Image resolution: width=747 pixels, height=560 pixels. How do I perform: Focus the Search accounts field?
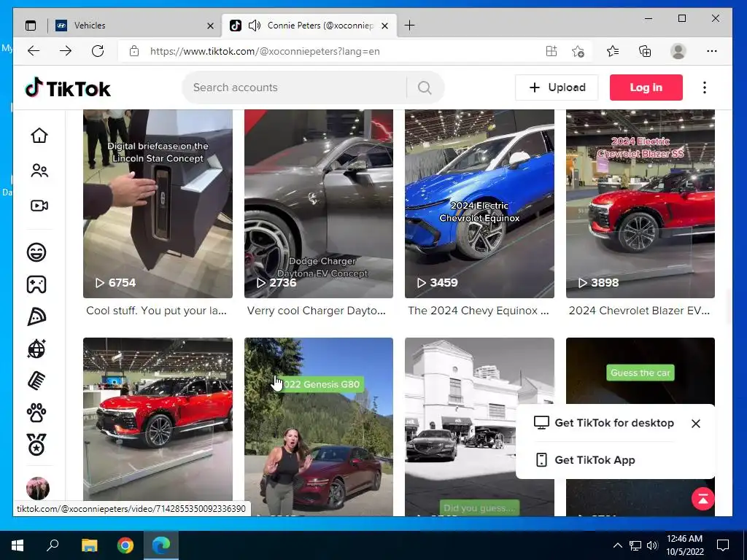pyautogui.click(x=295, y=87)
